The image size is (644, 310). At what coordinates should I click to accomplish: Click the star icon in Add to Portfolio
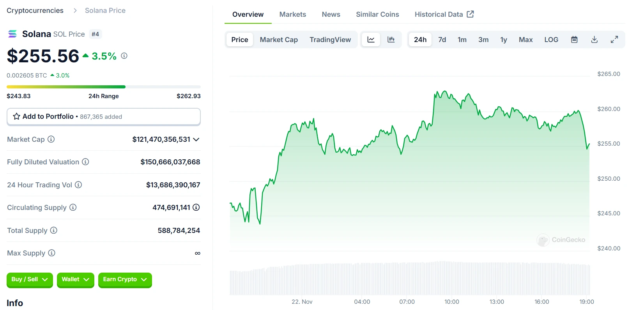click(17, 116)
